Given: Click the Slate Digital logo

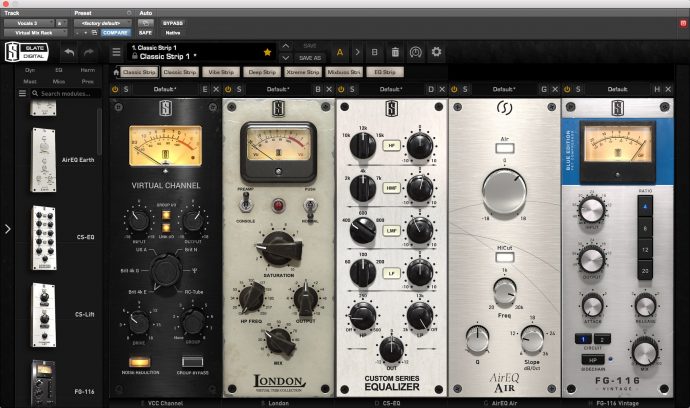Looking at the screenshot, I should [x=26, y=52].
